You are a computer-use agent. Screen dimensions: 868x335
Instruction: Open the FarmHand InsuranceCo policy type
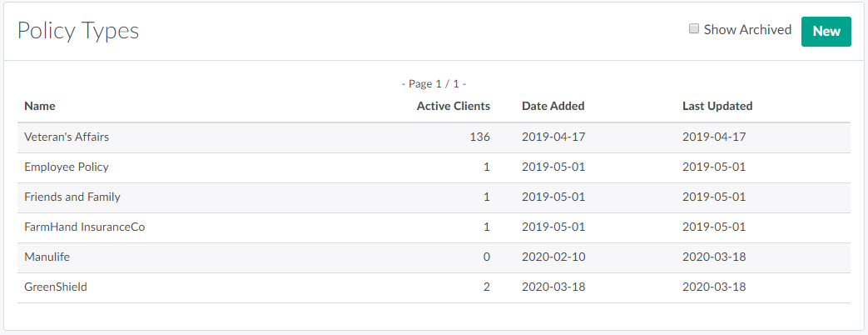(x=85, y=227)
